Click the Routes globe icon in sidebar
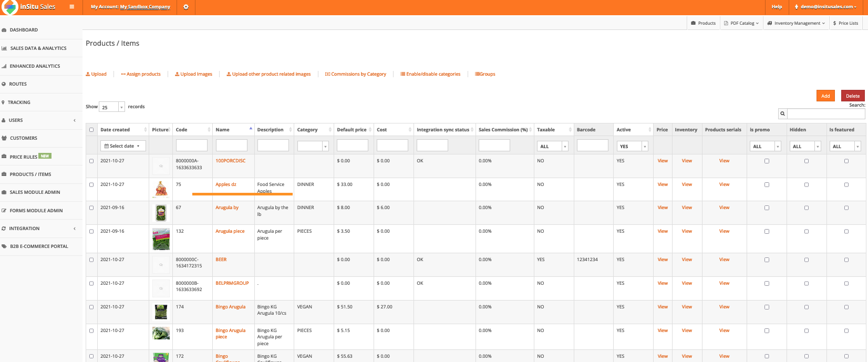Screen dimensions: 868x362 (4, 84)
